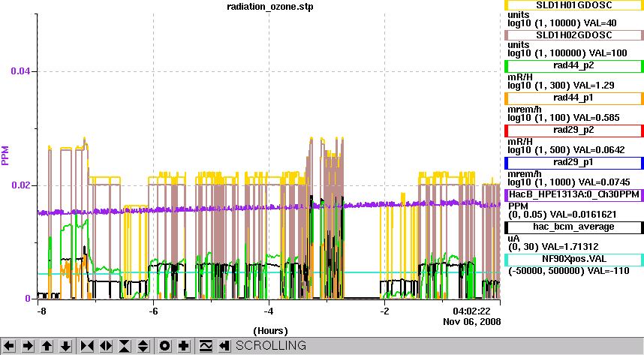
Task: Click the Nov 06, 2008 date label
Action: pyautogui.click(x=472, y=322)
